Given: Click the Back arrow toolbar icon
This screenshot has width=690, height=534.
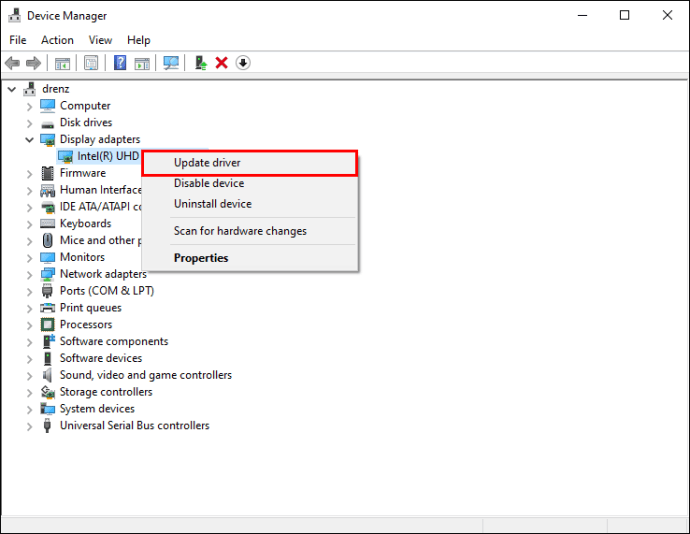Looking at the screenshot, I should click(12, 63).
